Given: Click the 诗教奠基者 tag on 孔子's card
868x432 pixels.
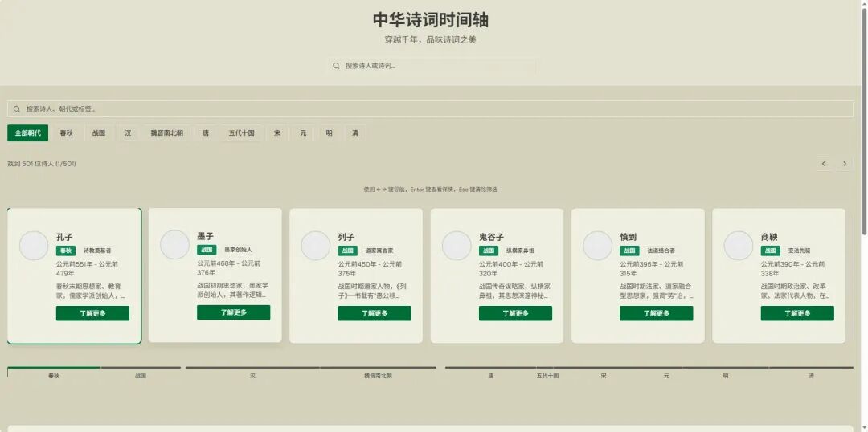Looking at the screenshot, I should point(97,251).
